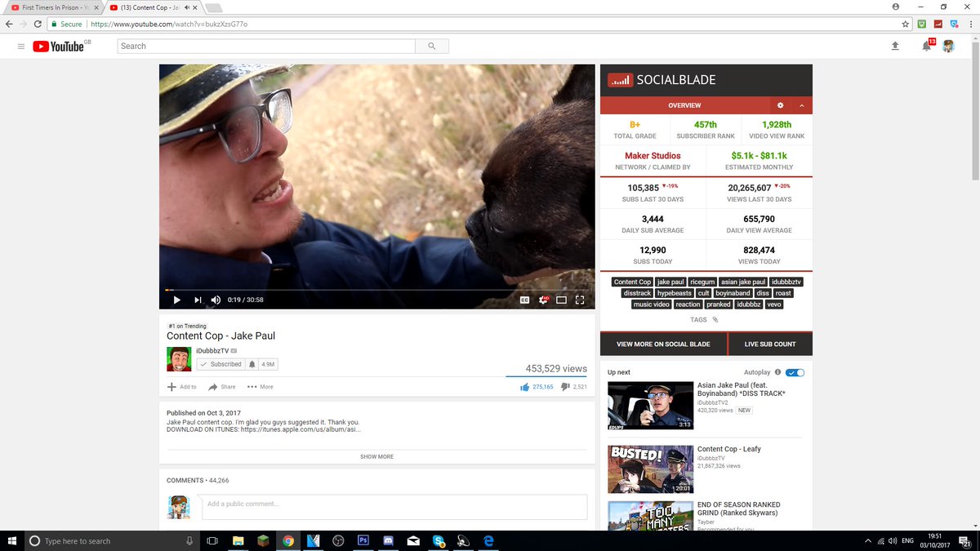The image size is (980, 551).
Task: Show hidden system tray icons
Action: tap(867, 540)
